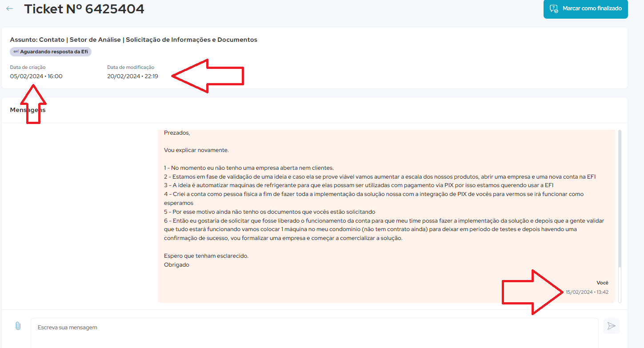This screenshot has height=348, width=644.
Task: Click the Marcar como finalizado button
Action: pos(585,8)
